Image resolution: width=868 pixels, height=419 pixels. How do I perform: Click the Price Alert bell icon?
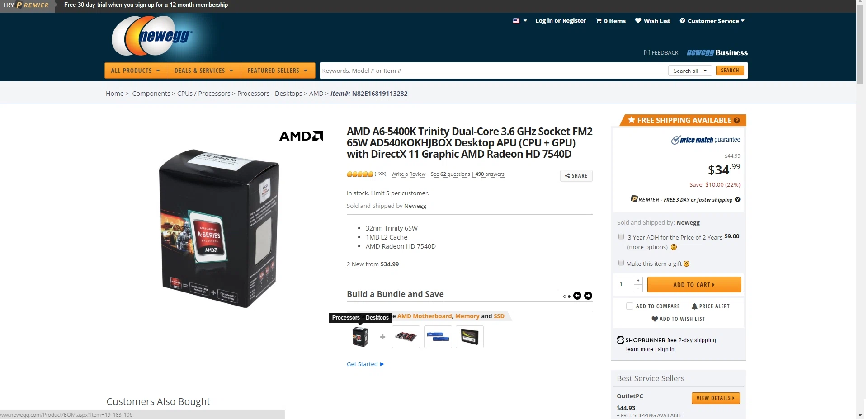coord(694,306)
